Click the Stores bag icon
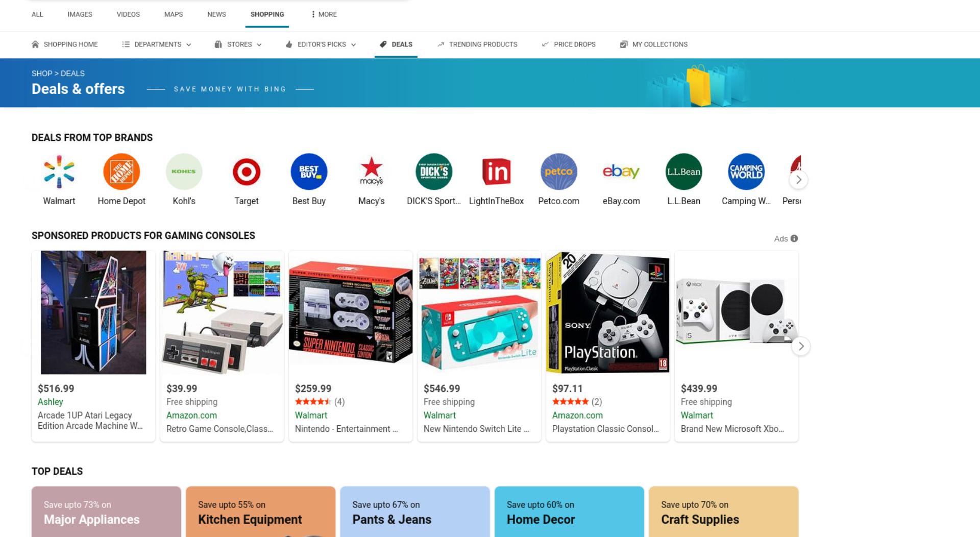This screenshot has width=980, height=537. (x=218, y=44)
